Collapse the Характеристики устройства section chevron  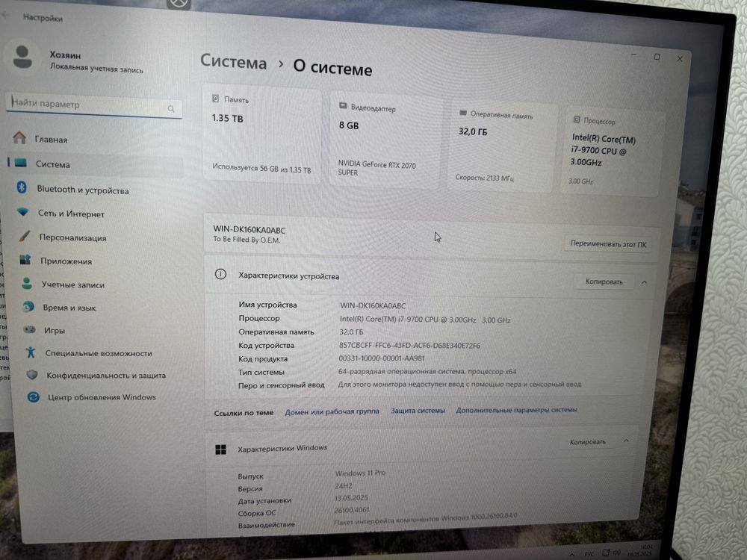coord(644,282)
